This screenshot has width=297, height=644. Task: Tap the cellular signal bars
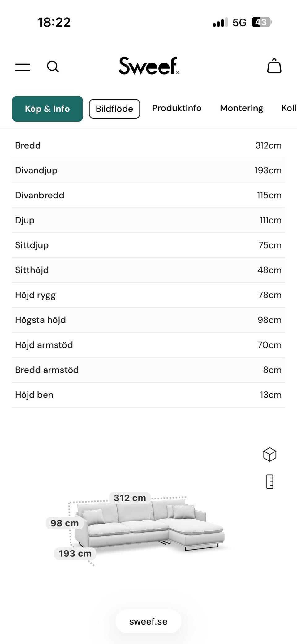click(x=220, y=22)
